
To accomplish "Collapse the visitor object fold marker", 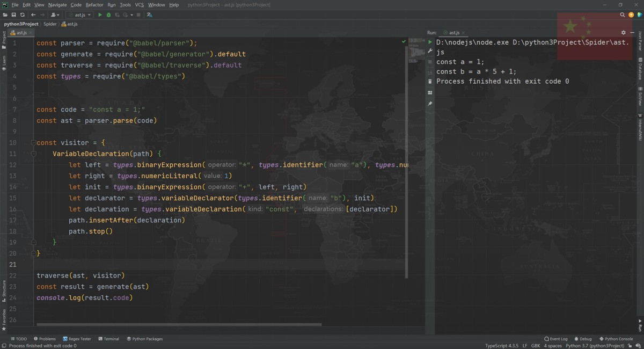I will point(33,143).
